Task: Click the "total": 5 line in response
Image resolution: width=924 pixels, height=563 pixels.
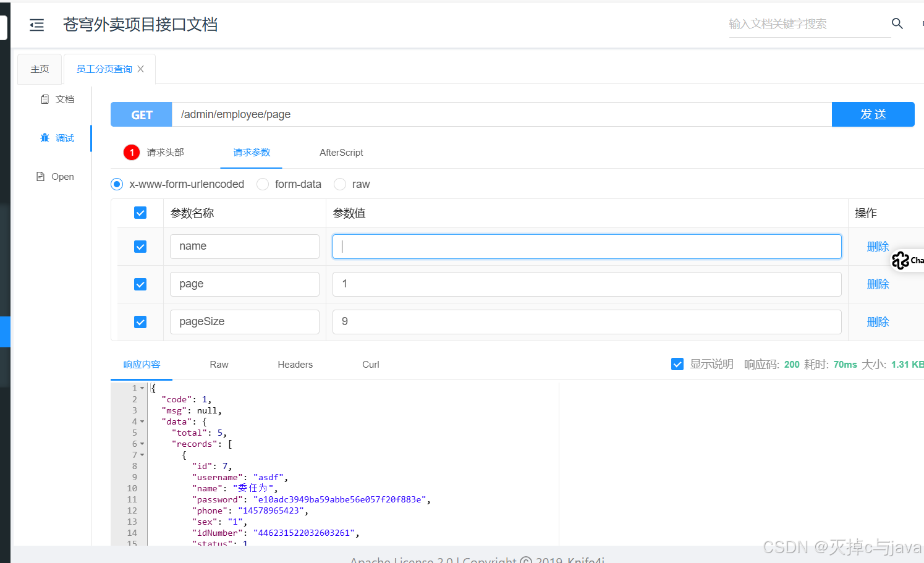Action: coord(199,433)
